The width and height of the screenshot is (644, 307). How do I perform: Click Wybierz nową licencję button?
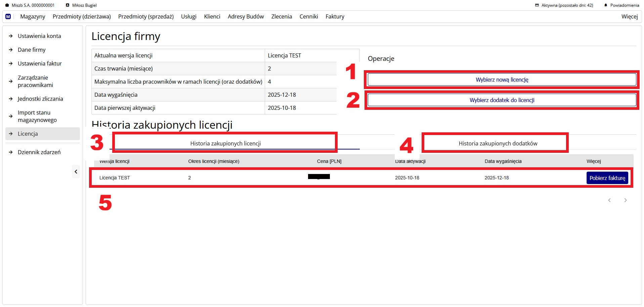tap(502, 80)
